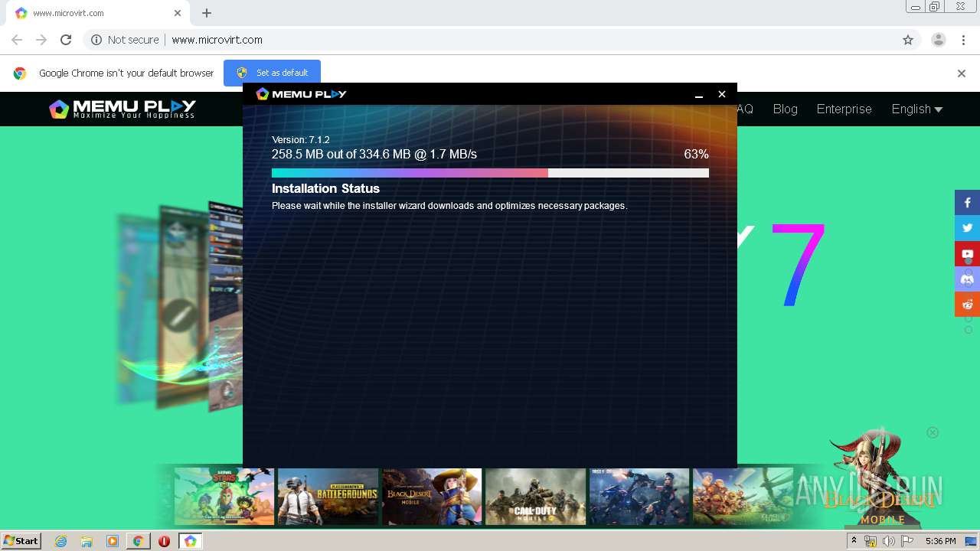Screen dimensions: 980x551
Task: Click the Twitter share icon
Action: pyautogui.click(x=967, y=228)
